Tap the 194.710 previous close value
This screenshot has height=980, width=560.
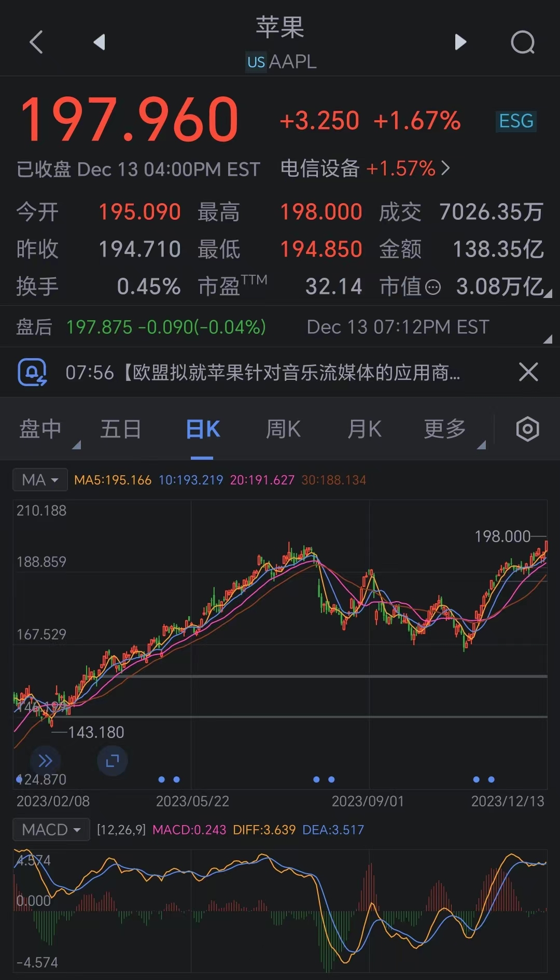tap(139, 249)
